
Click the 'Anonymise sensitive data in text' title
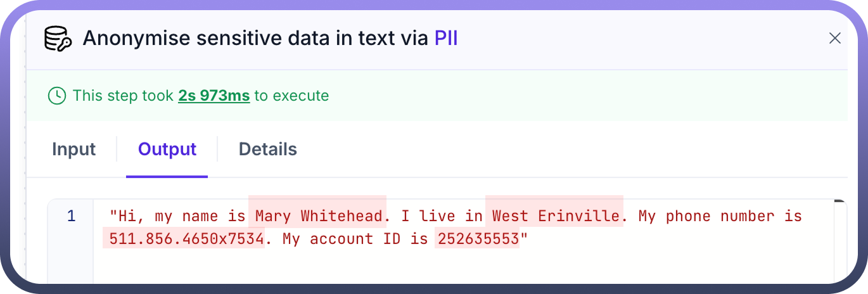coord(256,39)
